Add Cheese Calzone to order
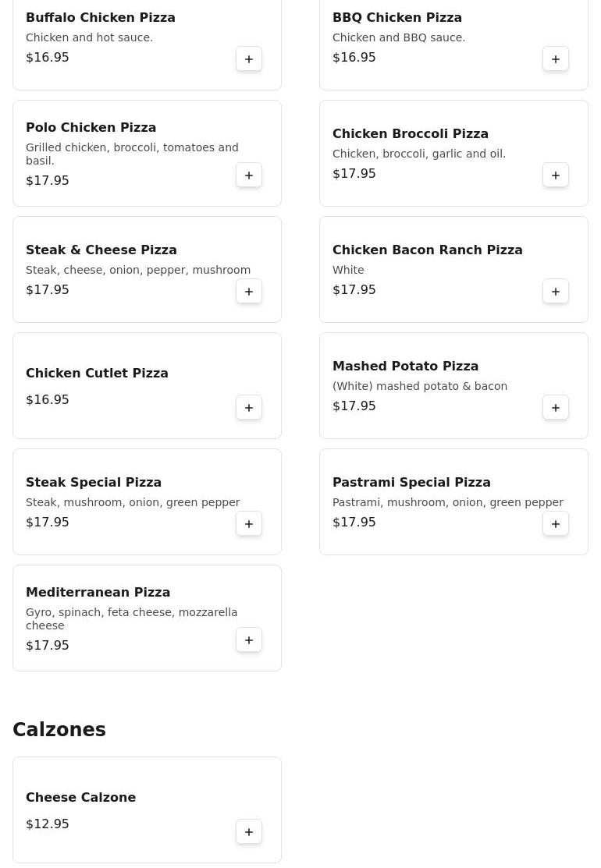601x868 pixels. (x=249, y=832)
